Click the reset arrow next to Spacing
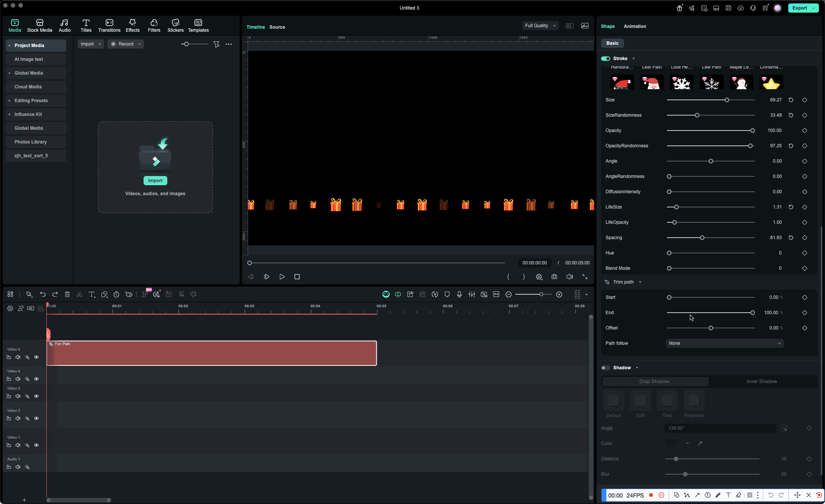825x504 pixels. (x=791, y=238)
